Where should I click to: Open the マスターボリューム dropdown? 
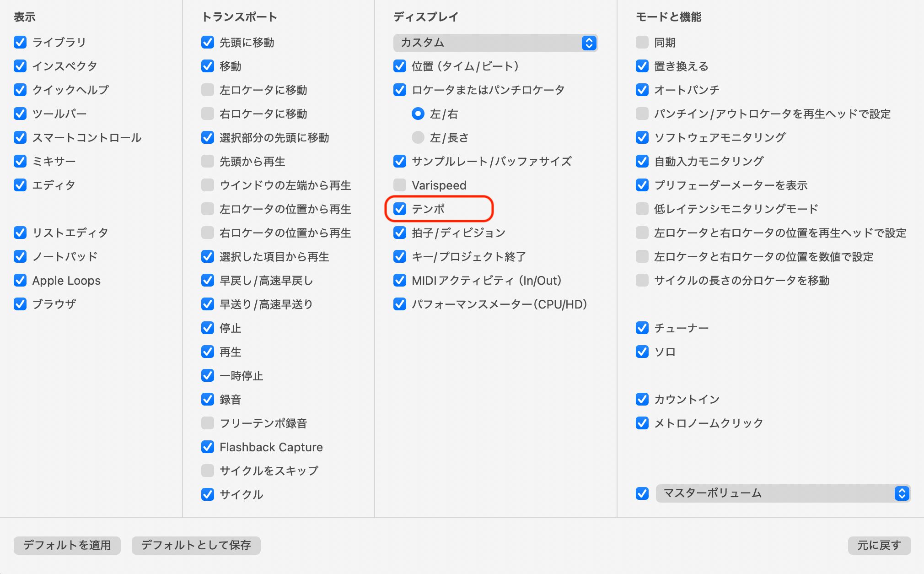tap(783, 493)
